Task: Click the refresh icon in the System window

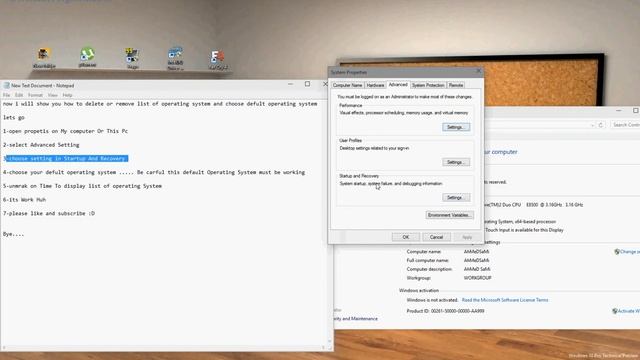Action: [600, 125]
